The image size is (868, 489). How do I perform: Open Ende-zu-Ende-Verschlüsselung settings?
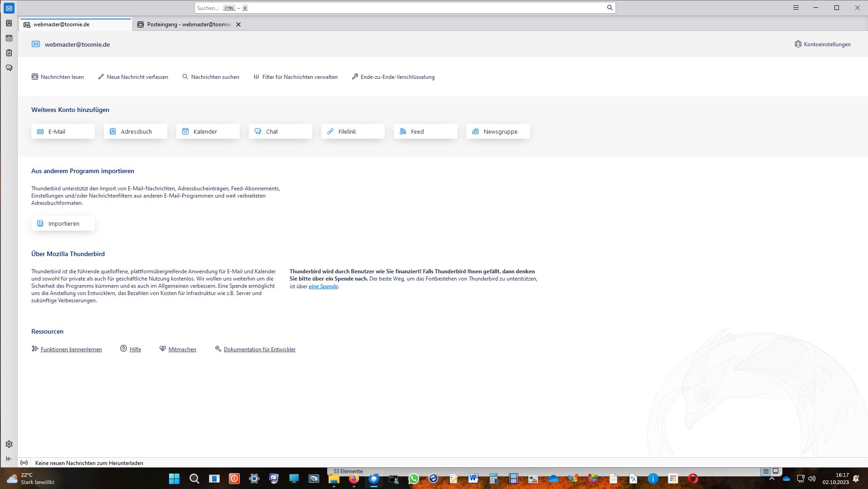(x=393, y=77)
